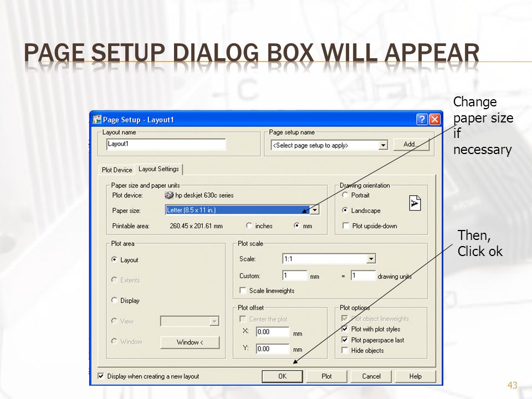
Task: Click the Page Setup title bar app icon
Action: click(97, 119)
